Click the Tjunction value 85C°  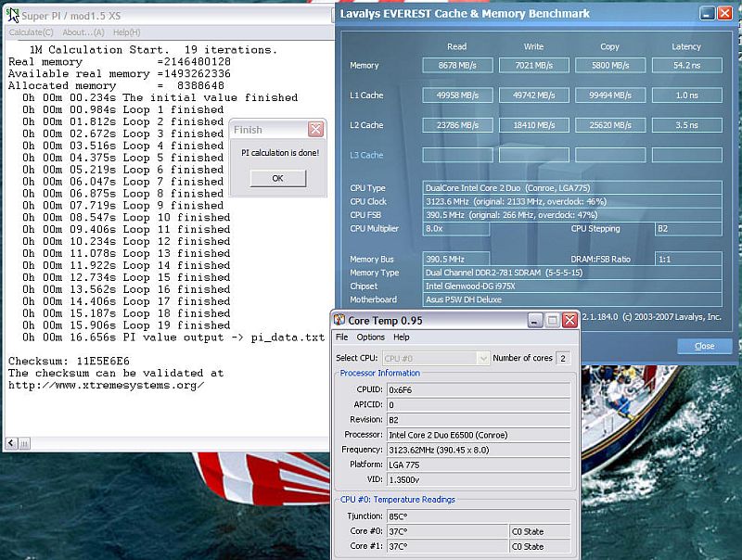[479, 516]
